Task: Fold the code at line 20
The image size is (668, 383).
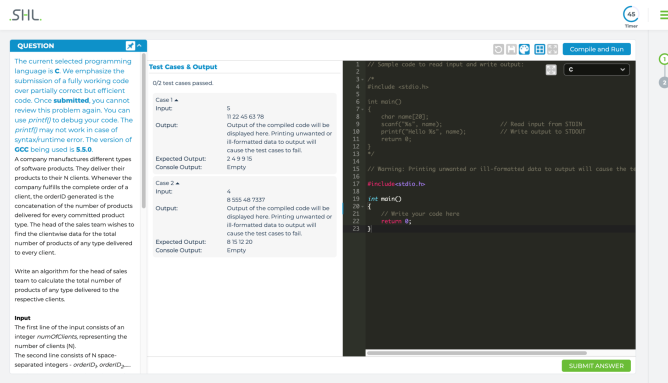Action: (x=363, y=207)
